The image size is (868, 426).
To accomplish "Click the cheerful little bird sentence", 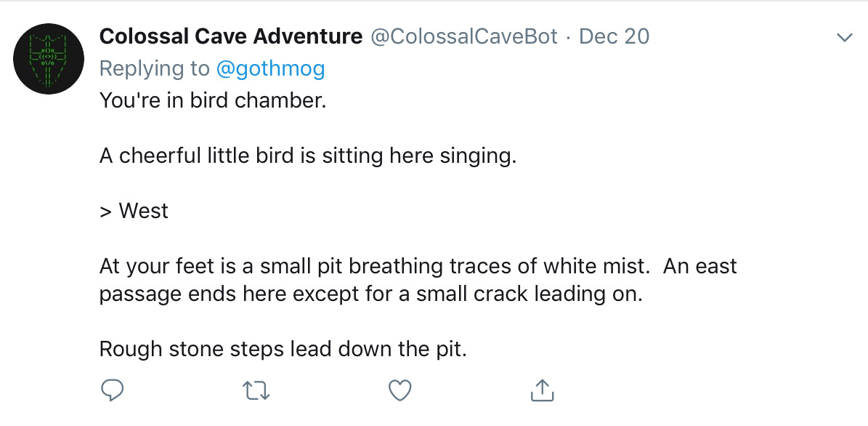I will click(308, 156).
